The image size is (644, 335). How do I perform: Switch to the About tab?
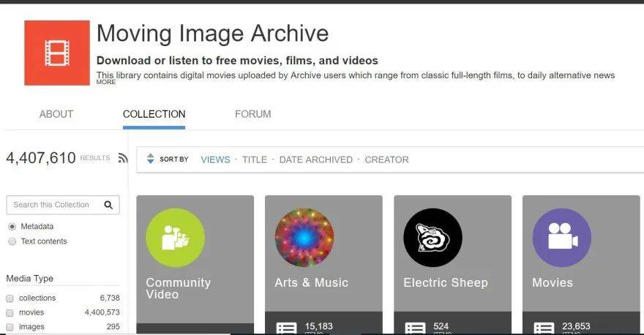point(56,114)
